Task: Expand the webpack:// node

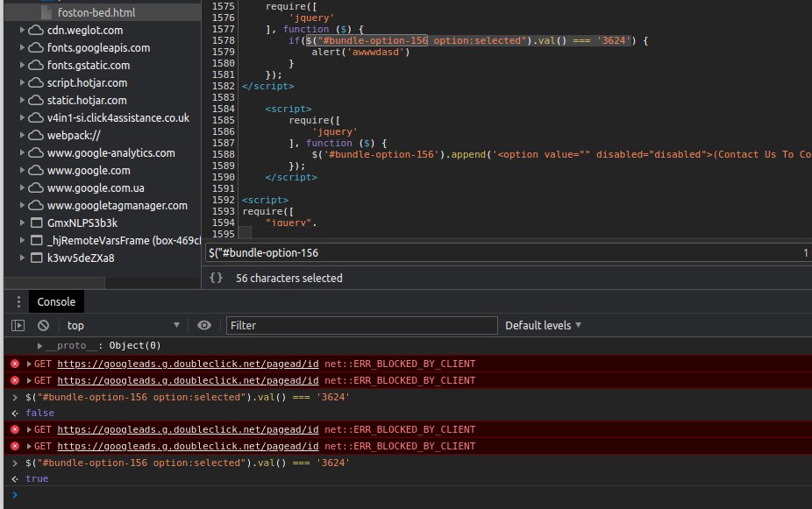Action: [22, 136]
